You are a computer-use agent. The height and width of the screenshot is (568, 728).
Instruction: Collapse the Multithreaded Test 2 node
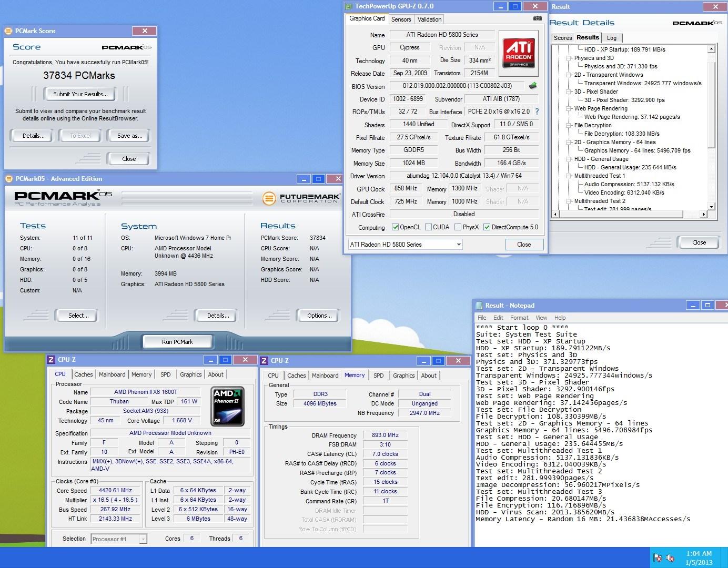point(568,201)
